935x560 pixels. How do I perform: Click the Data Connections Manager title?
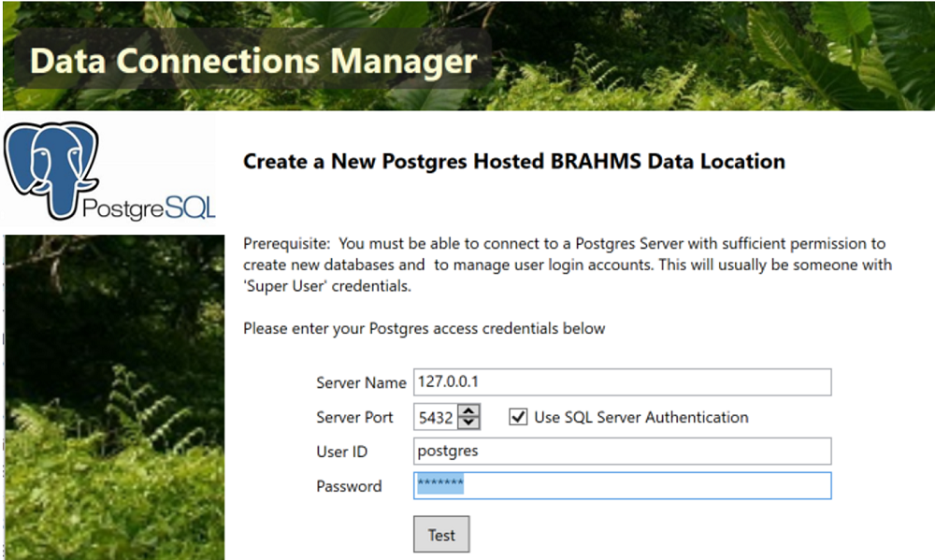pyautogui.click(x=253, y=61)
